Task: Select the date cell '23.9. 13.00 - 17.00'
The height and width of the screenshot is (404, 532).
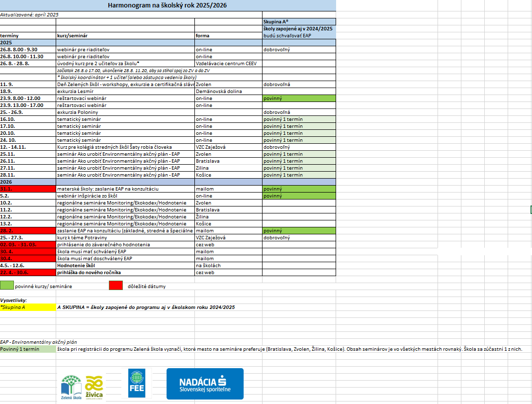Action: [x=28, y=105]
